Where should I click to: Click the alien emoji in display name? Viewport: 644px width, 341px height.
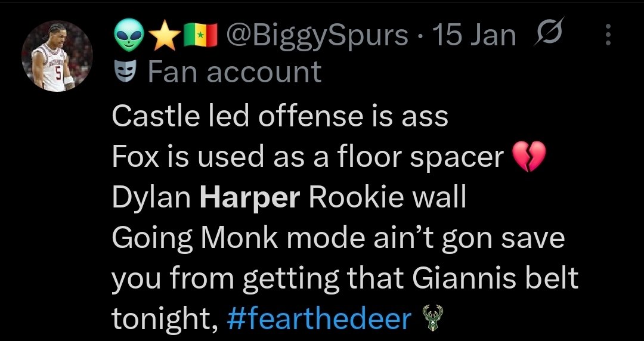127,37
